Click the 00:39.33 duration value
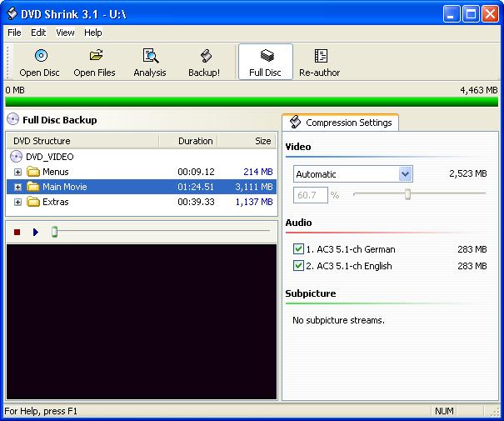 (x=196, y=202)
